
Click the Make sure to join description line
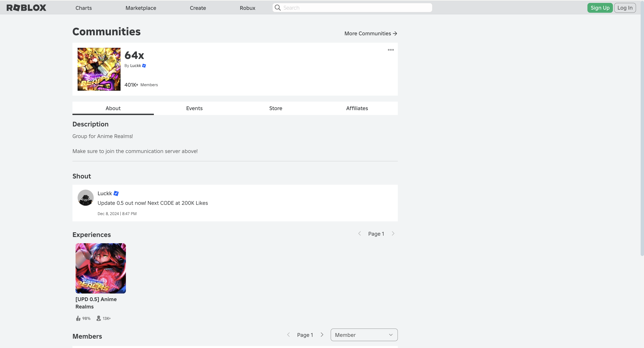[x=135, y=151]
